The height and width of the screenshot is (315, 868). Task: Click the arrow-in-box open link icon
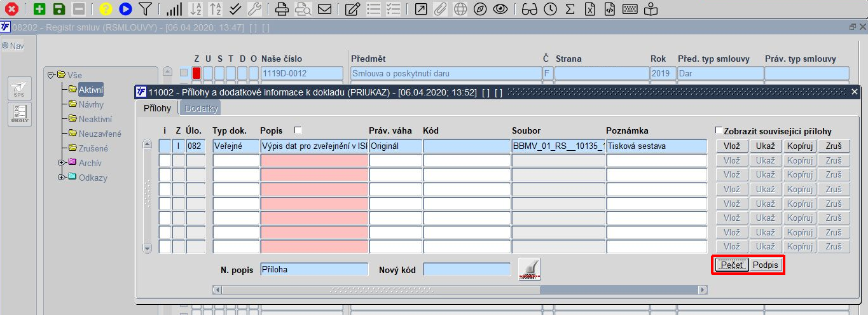click(421, 9)
